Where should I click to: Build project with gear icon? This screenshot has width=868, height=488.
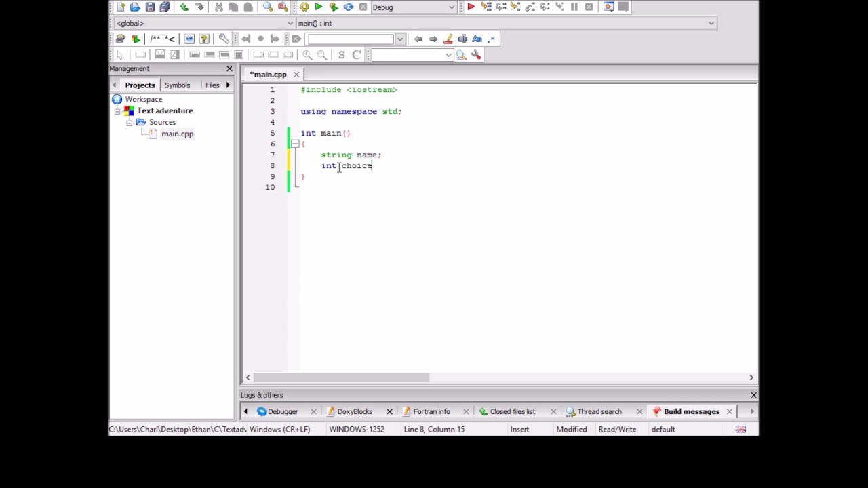point(304,7)
